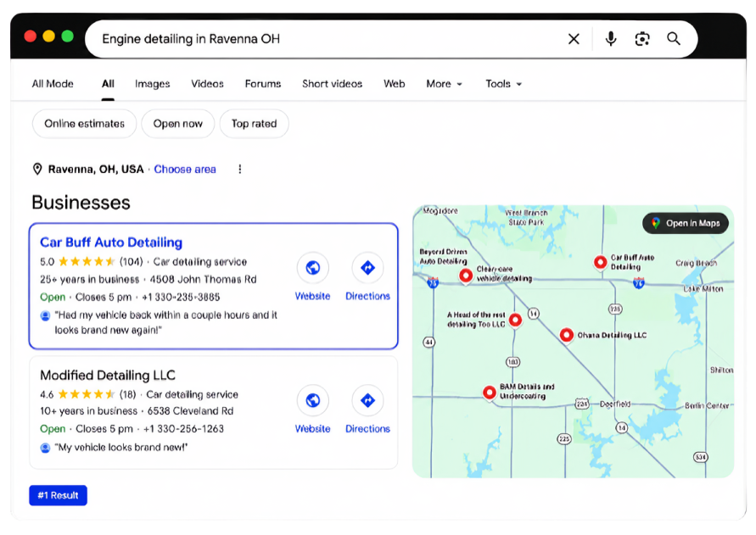Start voice search with the microphone icon
The height and width of the screenshot is (535, 756).
610,39
